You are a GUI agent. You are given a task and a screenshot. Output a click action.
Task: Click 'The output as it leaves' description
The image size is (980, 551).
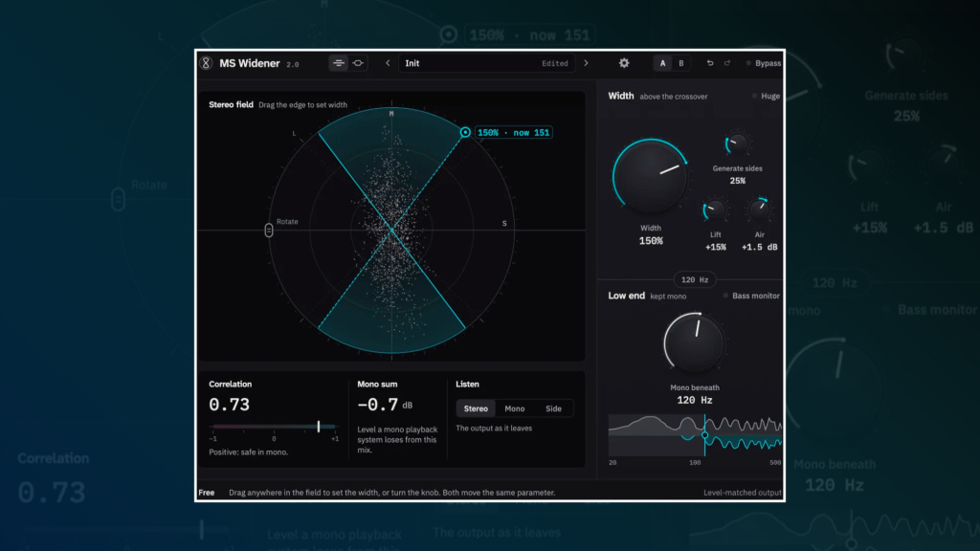[494, 428]
